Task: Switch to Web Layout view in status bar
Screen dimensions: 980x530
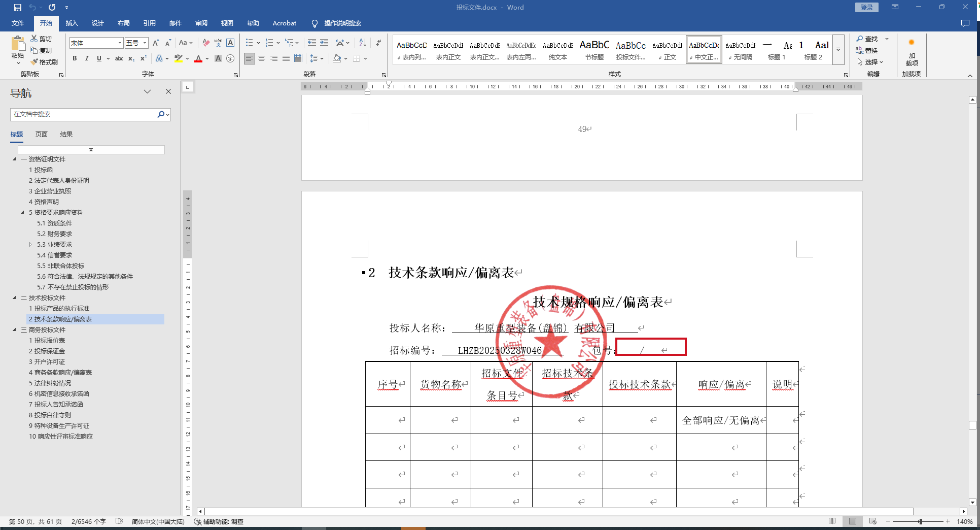Action: click(873, 521)
